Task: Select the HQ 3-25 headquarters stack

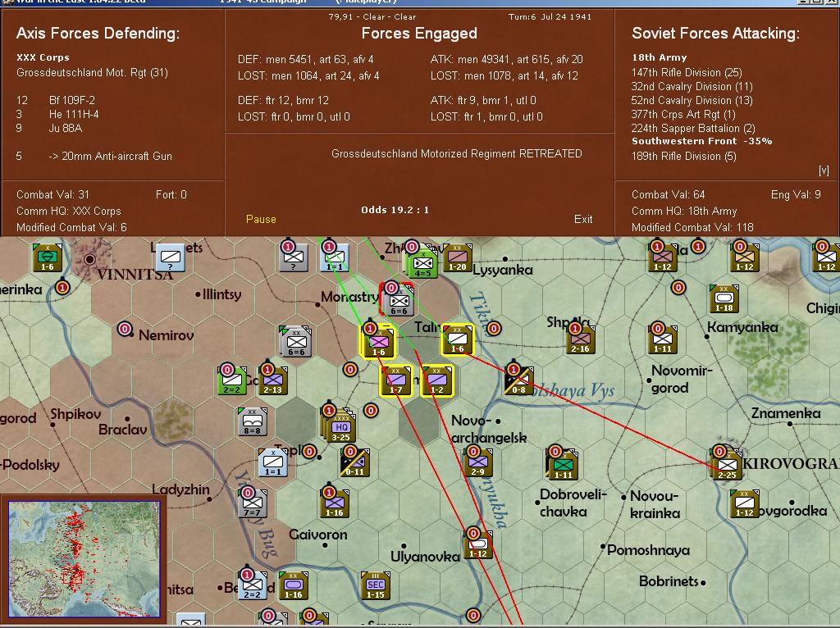Action: pos(340,427)
